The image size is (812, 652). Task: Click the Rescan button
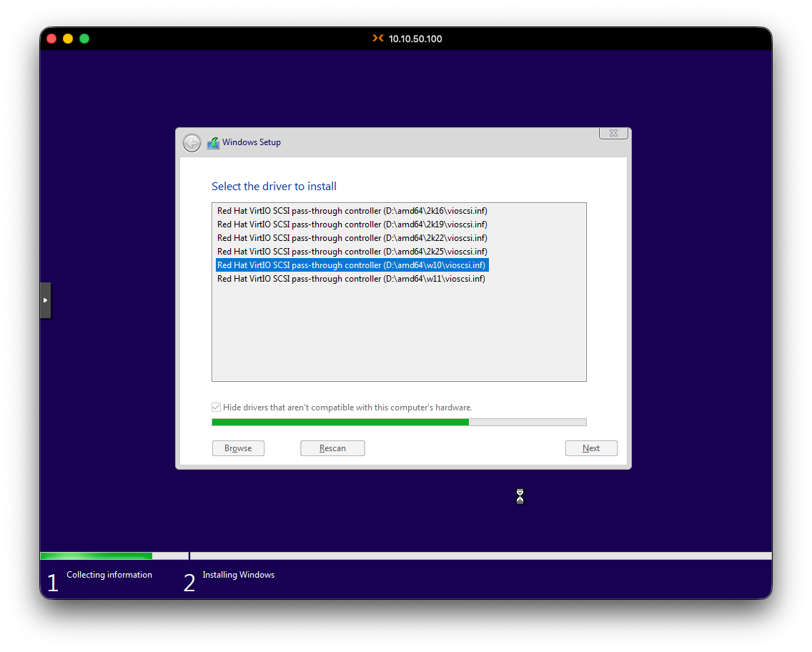[332, 448]
